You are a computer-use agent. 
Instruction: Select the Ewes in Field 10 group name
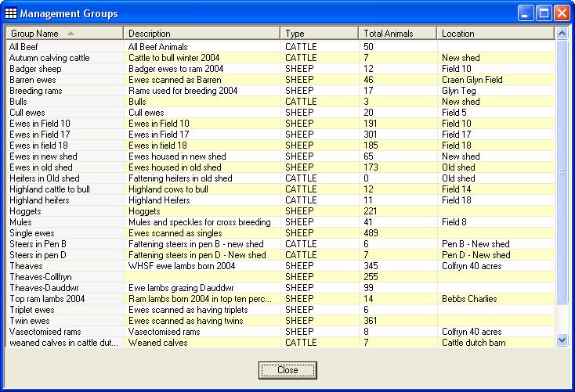[x=40, y=124]
